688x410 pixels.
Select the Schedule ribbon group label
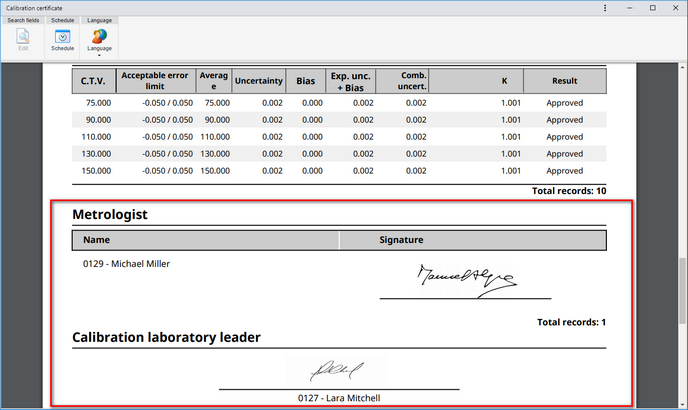(62, 20)
